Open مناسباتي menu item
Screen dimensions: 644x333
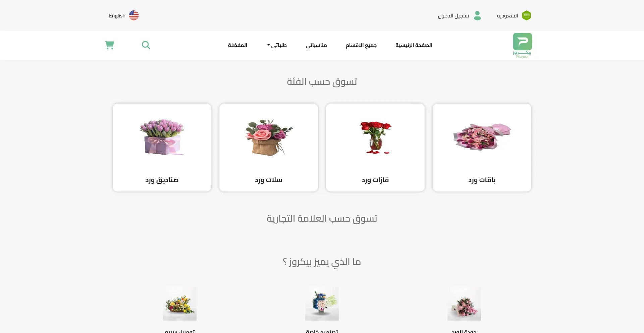click(316, 45)
